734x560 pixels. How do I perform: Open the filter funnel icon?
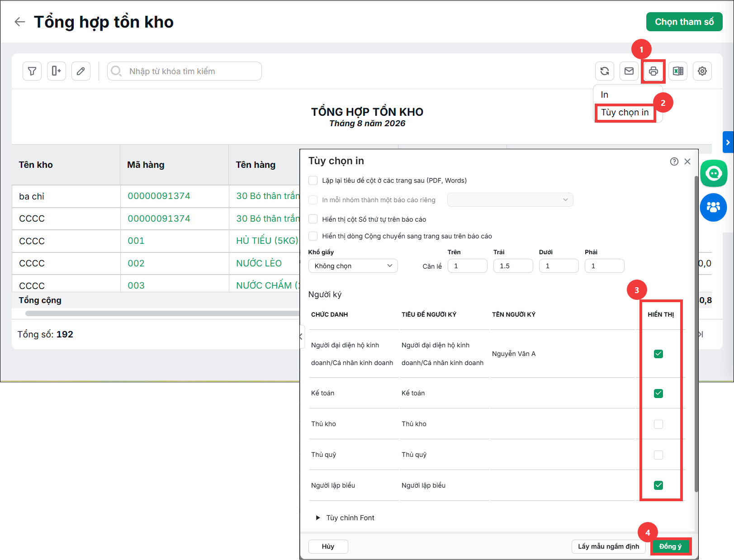pyautogui.click(x=32, y=71)
